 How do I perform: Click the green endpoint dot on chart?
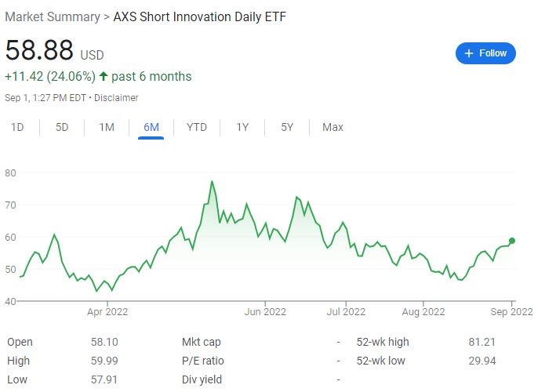coord(512,241)
